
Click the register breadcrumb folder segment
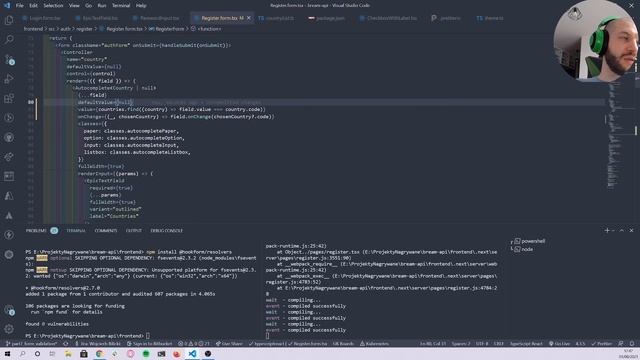coord(84,29)
